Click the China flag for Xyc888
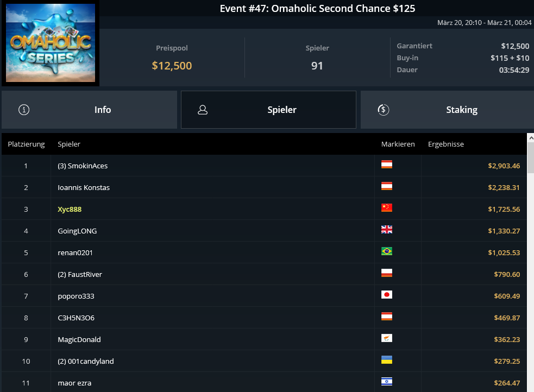Image resolution: width=534 pixels, height=392 pixels. coord(387,208)
